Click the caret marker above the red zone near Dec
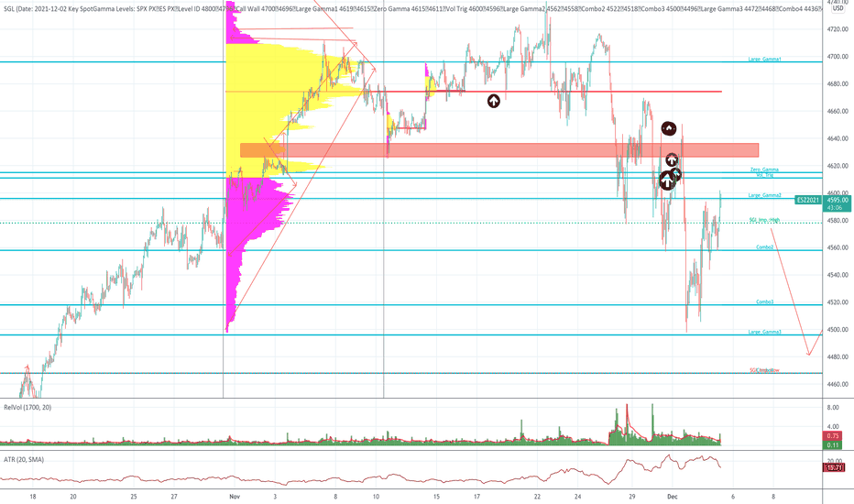The width and height of the screenshot is (854, 504). click(x=669, y=128)
